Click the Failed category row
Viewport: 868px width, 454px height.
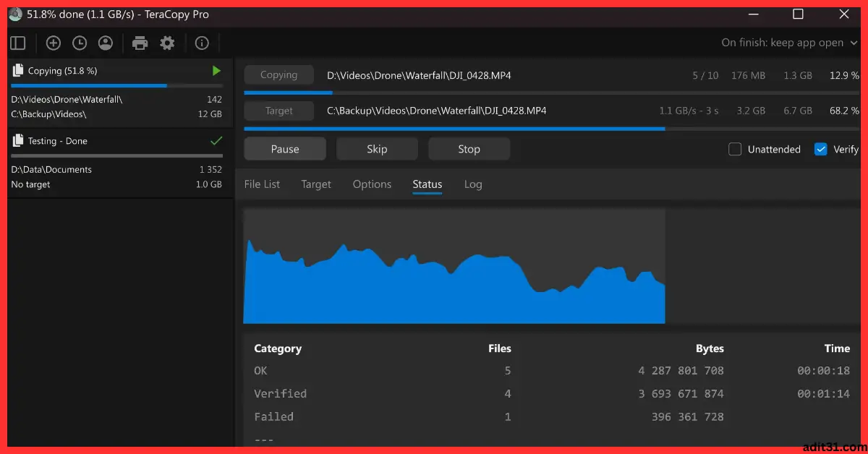click(x=551, y=417)
